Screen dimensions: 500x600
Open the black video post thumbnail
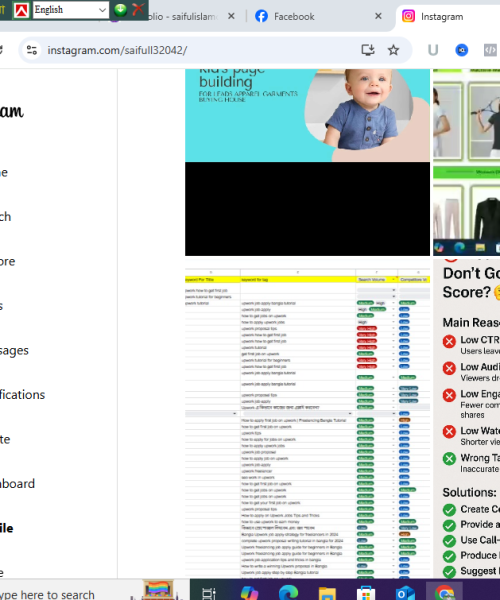[x=308, y=209]
